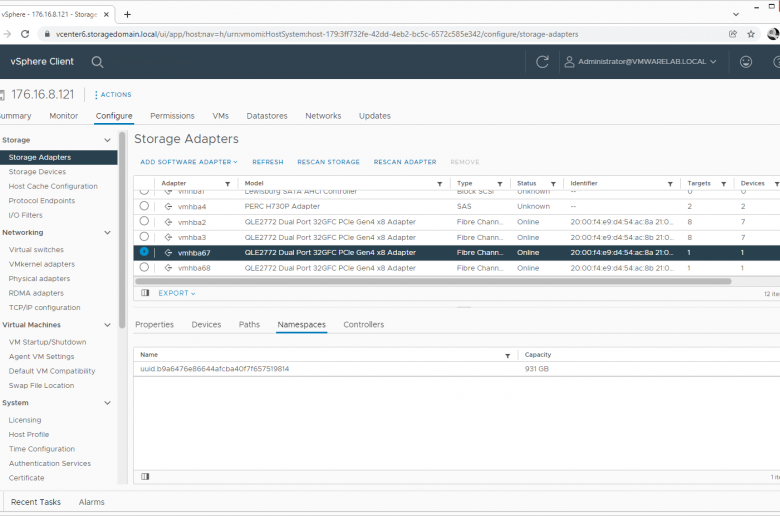Switch to the Updates tab
Viewport: 780px width, 516px height.
point(375,116)
